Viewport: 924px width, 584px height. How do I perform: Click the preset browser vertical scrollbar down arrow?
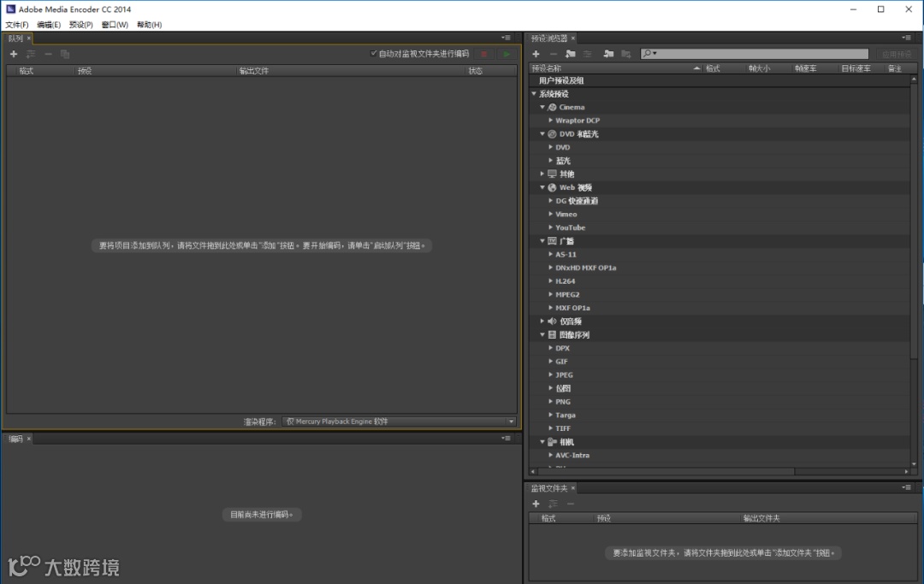[x=914, y=464]
